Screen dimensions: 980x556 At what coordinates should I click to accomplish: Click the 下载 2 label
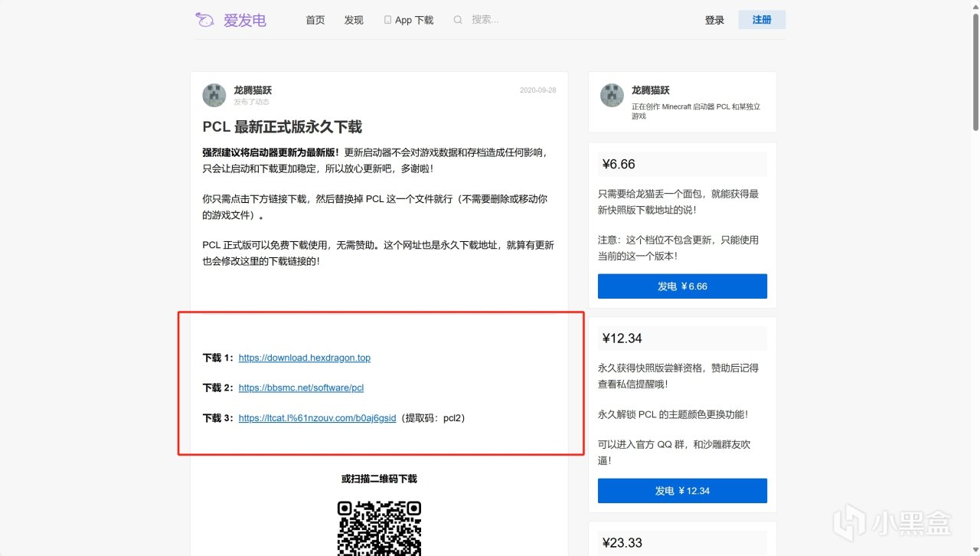click(219, 388)
